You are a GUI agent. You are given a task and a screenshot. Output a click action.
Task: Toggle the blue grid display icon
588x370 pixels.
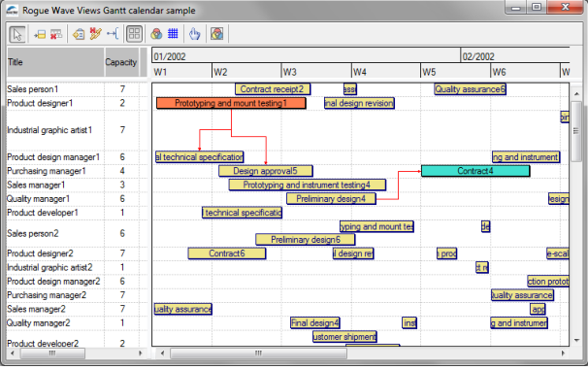pos(173,34)
